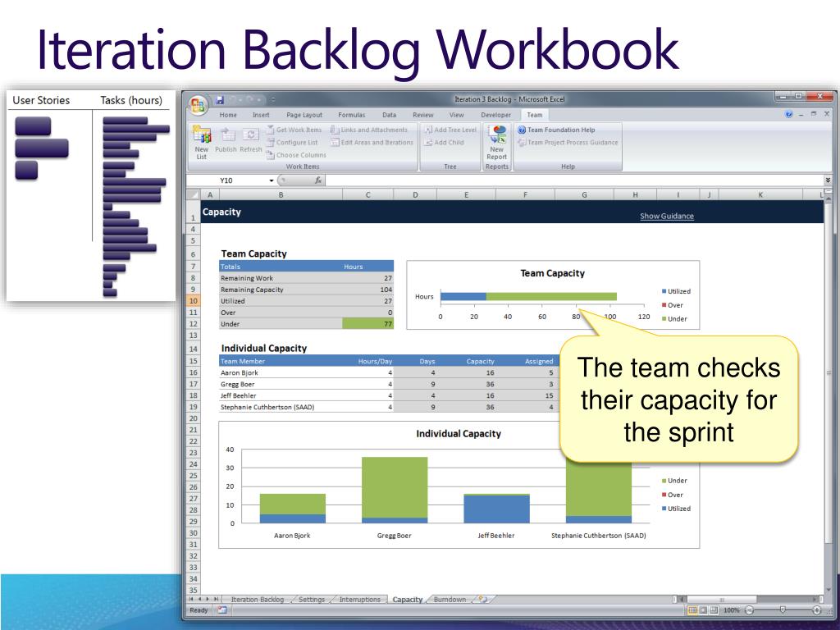Screen dimensions: 840x630
Task: Switch to the Home ribbon tab
Action: (x=228, y=115)
